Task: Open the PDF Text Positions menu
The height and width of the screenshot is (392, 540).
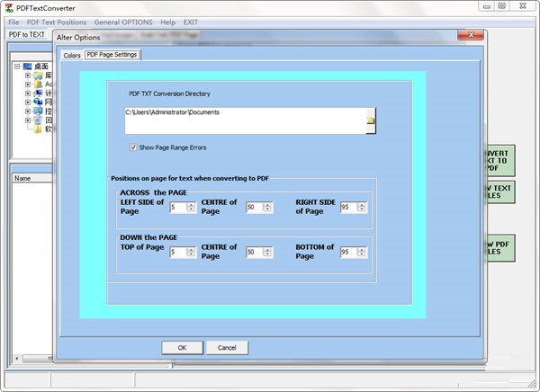Action: (57, 22)
